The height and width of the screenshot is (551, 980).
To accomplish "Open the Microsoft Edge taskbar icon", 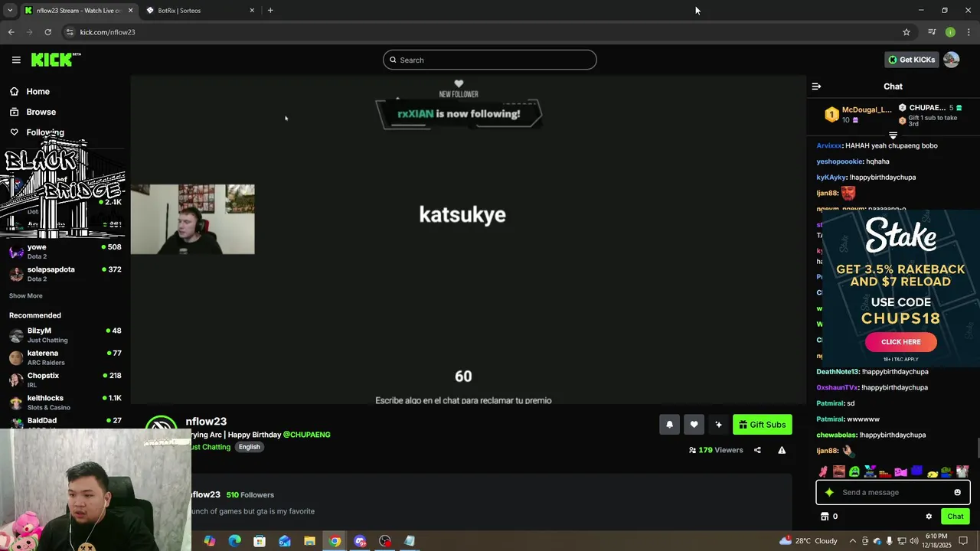I will 234,541.
